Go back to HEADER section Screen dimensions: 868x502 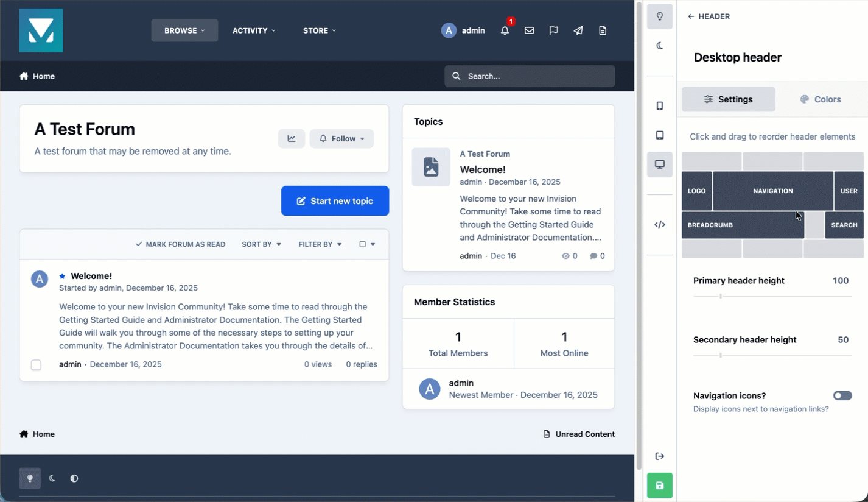tap(709, 16)
